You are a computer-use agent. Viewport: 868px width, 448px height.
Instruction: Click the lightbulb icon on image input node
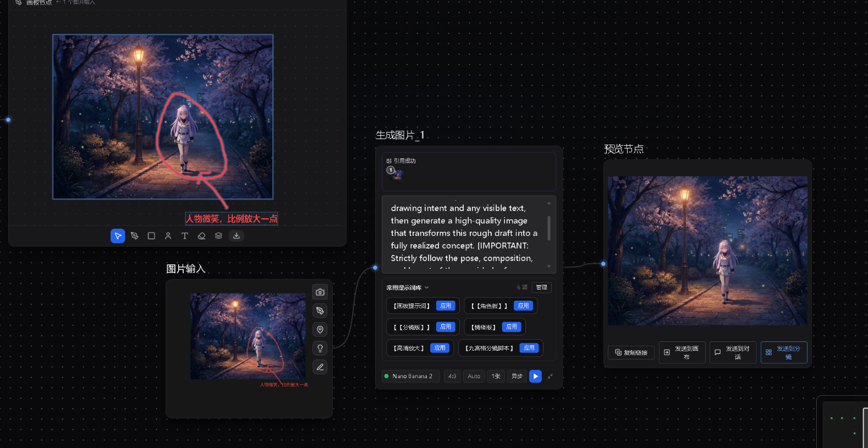point(320,348)
